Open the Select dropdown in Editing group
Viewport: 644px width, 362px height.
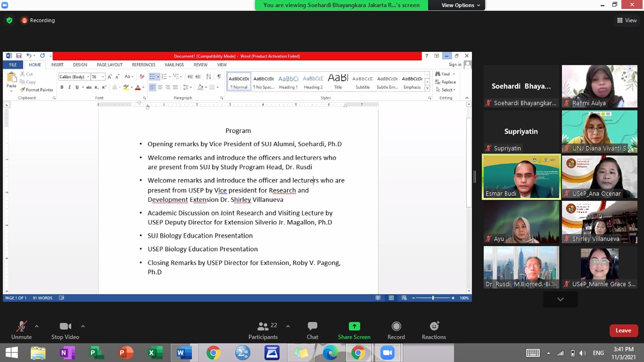click(446, 90)
